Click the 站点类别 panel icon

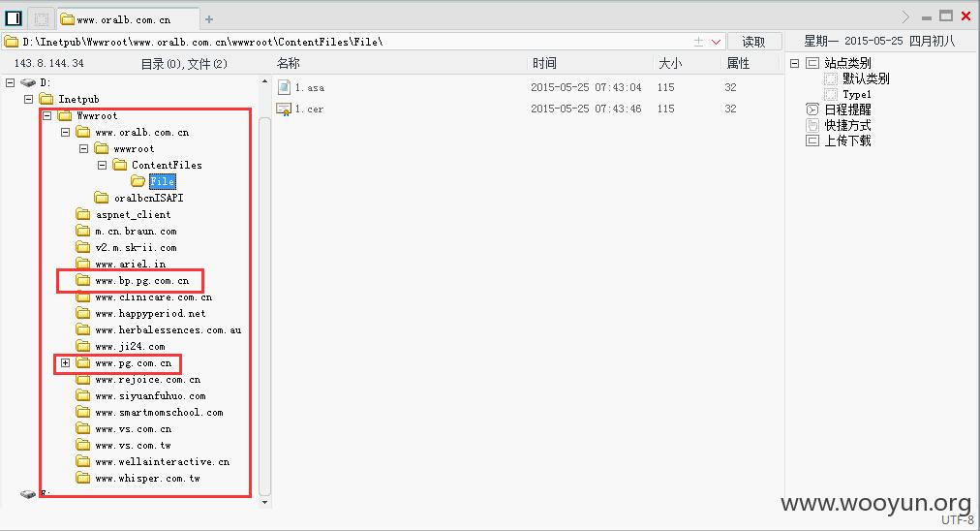tap(812, 63)
